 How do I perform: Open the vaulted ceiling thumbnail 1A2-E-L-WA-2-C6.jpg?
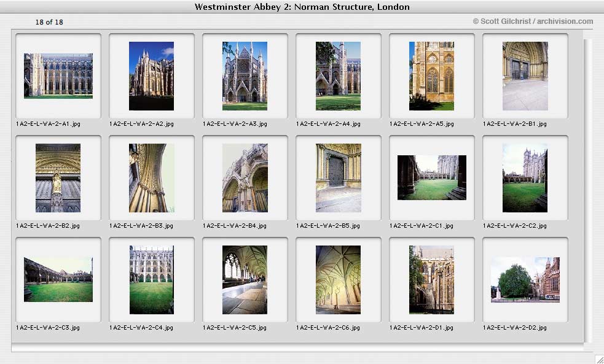338,280
